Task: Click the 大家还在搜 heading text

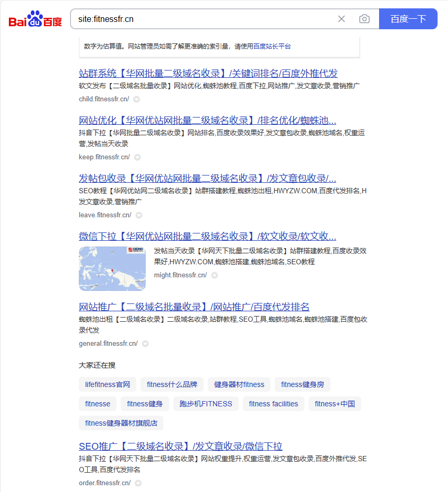Action: click(97, 365)
